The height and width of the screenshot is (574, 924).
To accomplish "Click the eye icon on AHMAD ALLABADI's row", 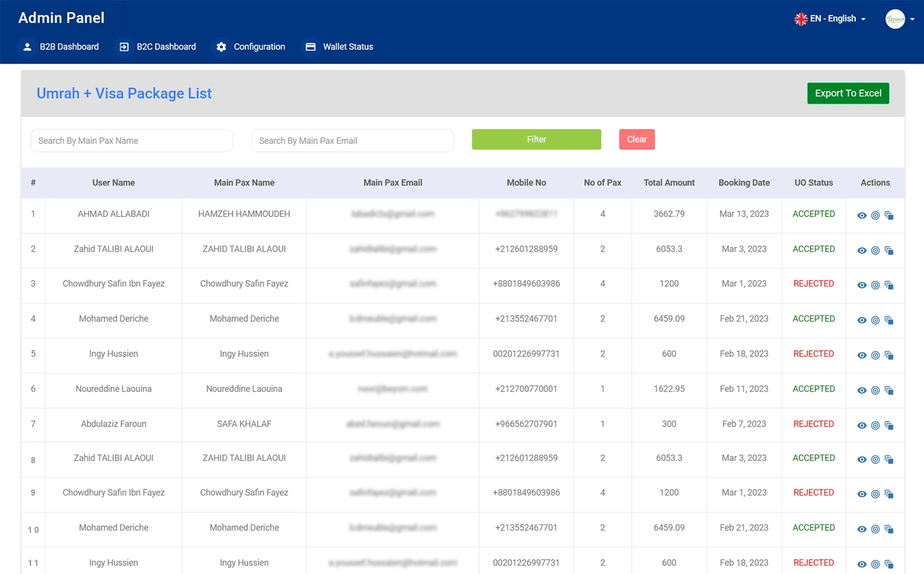I will click(862, 215).
